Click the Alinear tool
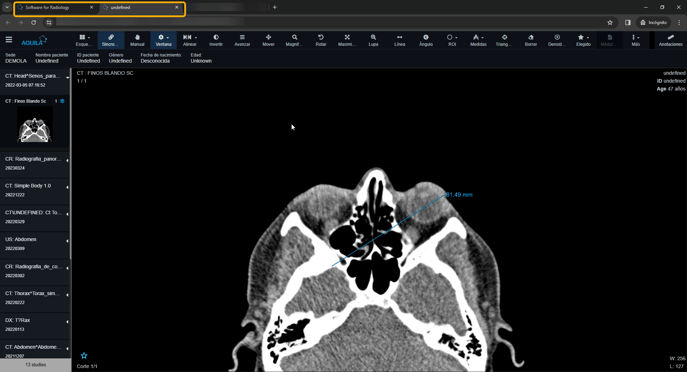687x372 pixels. click(190, 40)
